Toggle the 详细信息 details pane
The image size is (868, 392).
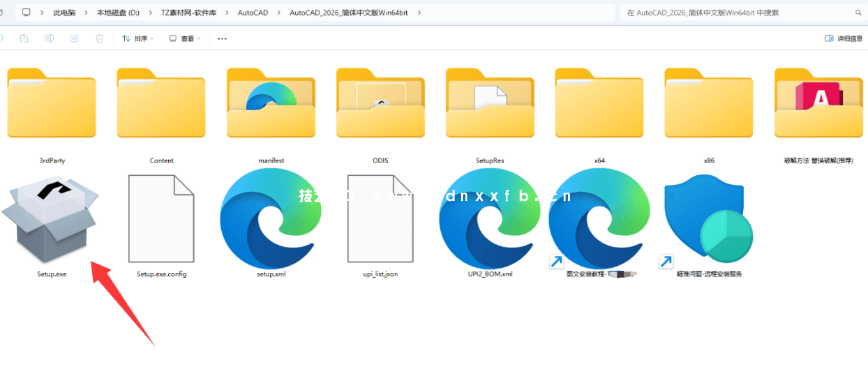click(x=843, y=38)
